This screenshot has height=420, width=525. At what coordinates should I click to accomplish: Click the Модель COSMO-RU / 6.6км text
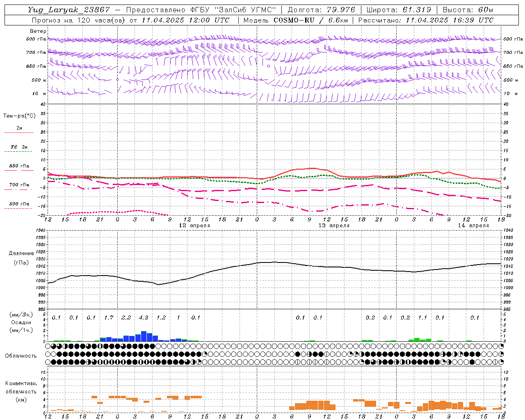coord(296,20)
